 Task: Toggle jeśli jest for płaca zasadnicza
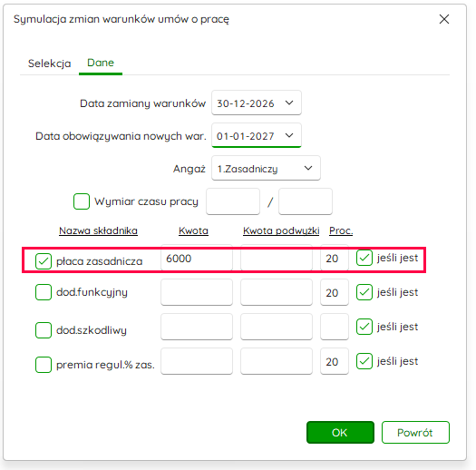point(364,258)
